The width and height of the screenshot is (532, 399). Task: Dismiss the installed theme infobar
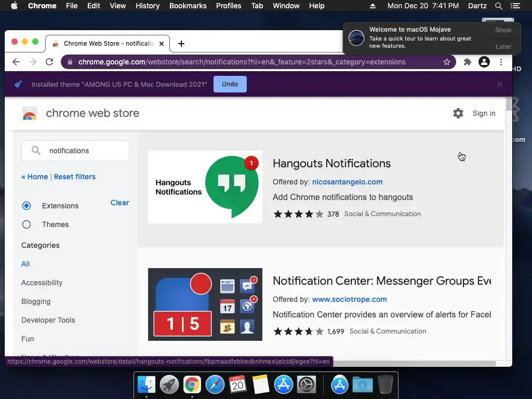click(x=499, y=84)
